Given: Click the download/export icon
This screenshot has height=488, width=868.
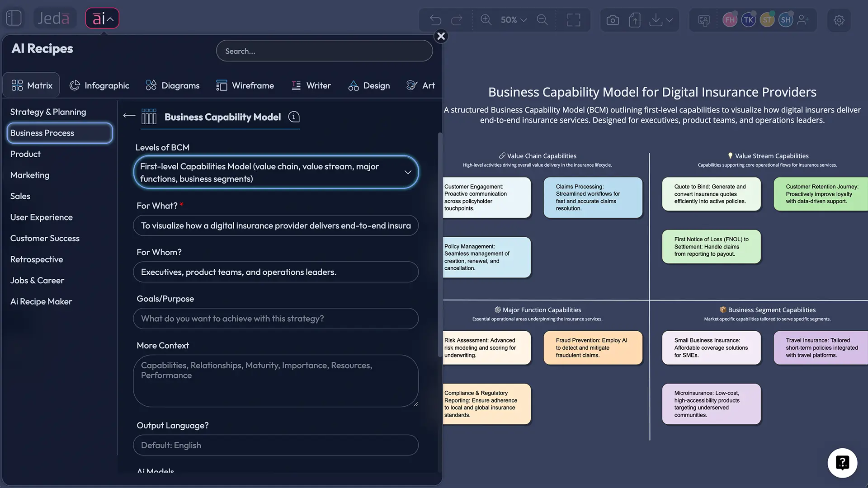Looking at the screenshot, I should pyautogui.click(x=656, y=20).
